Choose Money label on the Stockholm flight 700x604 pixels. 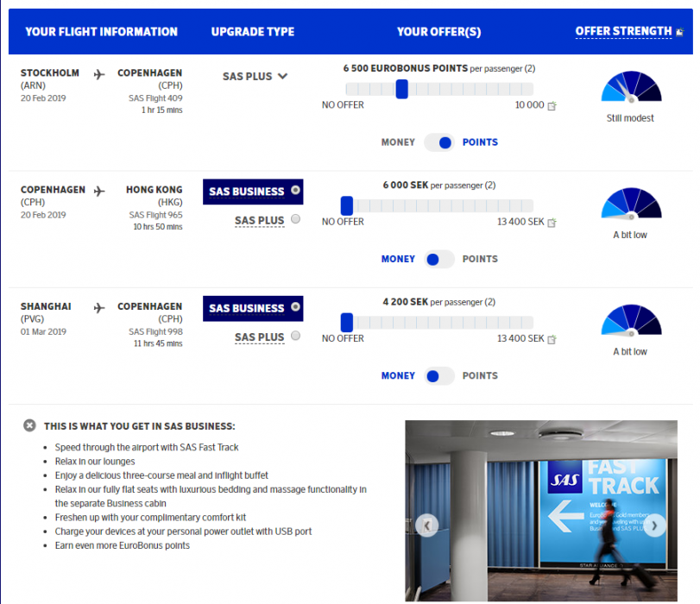398,142
